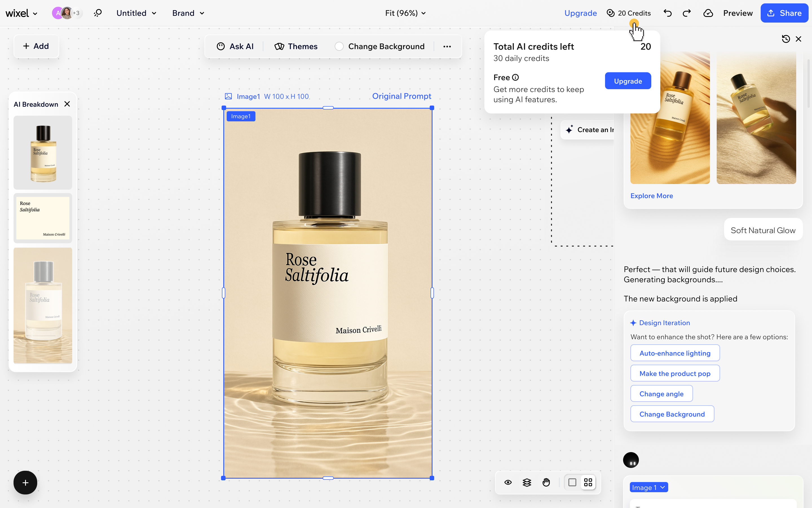Click the top center resize handle of Image1
Viewport: 812px width, 508px height.
(x=328, y=108)
